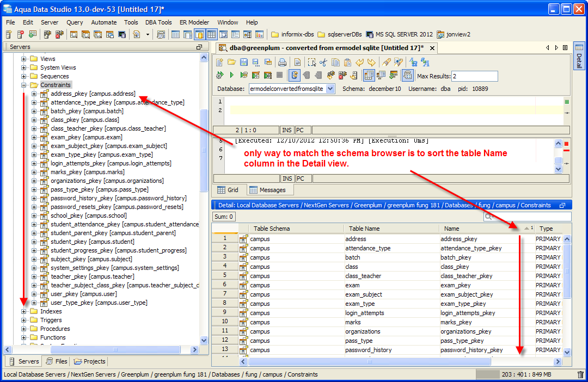Screen dimensions: 588x382
Task: Open the jonview2 shortcut
Action: [x=454, y=34]
